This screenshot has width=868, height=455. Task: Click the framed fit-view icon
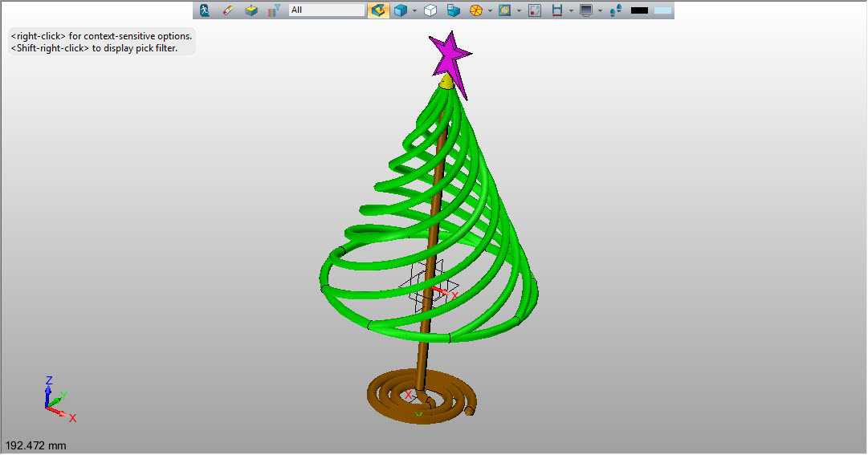pyautogui.click(x=504, y=10)
